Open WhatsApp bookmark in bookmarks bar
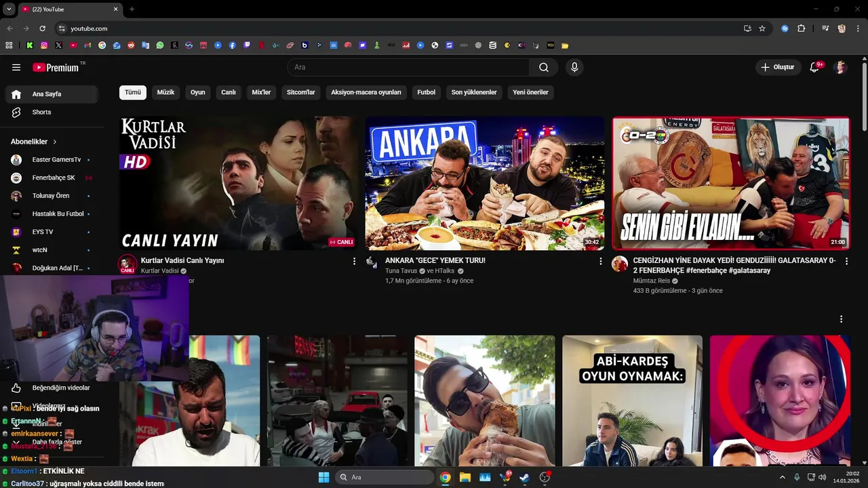868x488 pixels. 160,45
